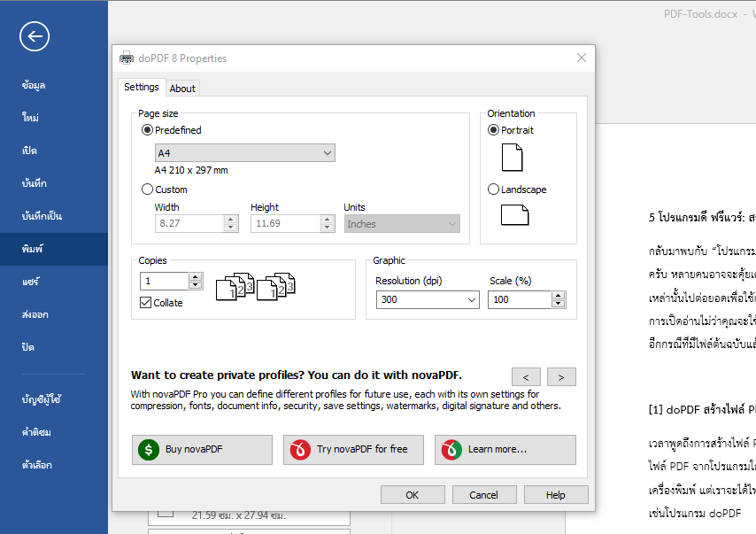Click the 'A4 210 x 297 mm' text
Image resolution: width=756 pixels, height=534 pixels.
tap(191, 170)
